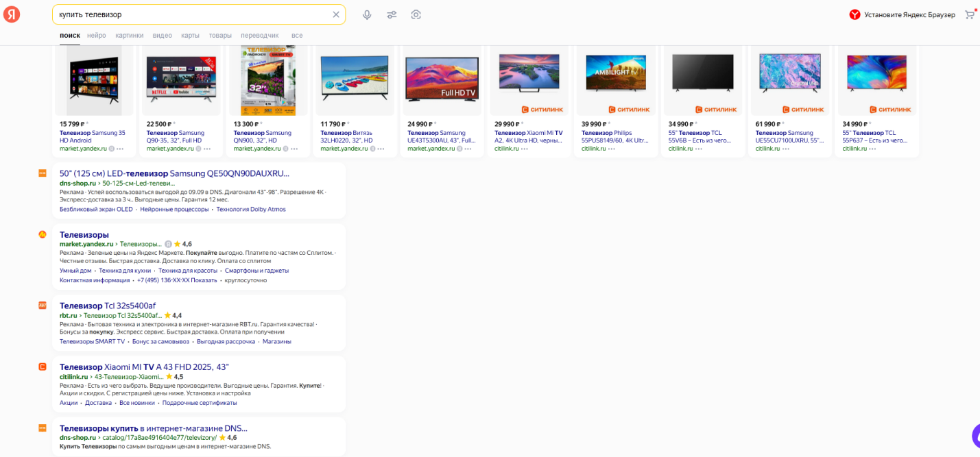Viewport: 980px width, 457px height.
Task: Open the three-dots menu under Samsung 35 HD Android
Action: pyautogui.click(x=120, y=149)
